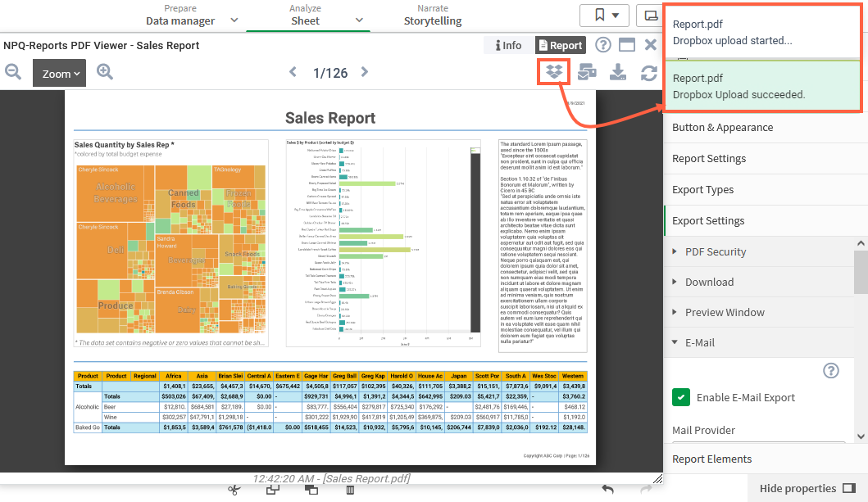Image resolution: width=868 pixels, height=502 pixels.
Task: Click the bookmarks icon
Action: 604,16
